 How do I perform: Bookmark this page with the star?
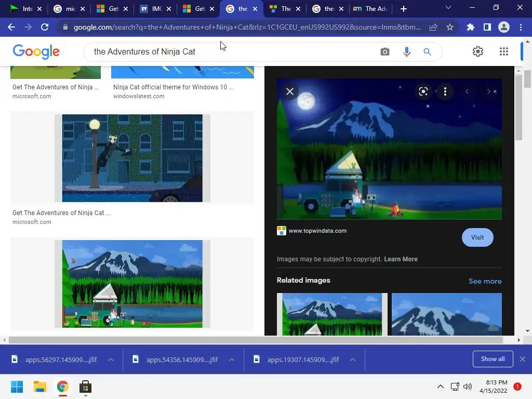[450, 27]
